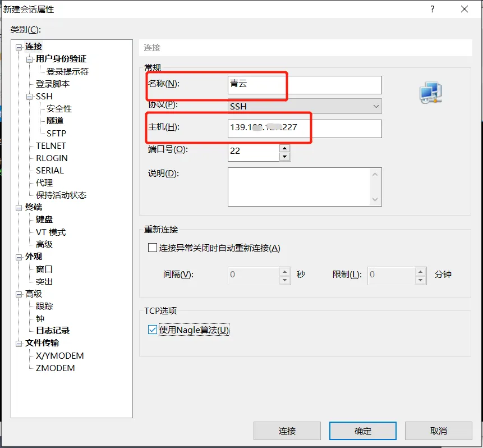Collapse the 终端 tree node

pos(19,208)
